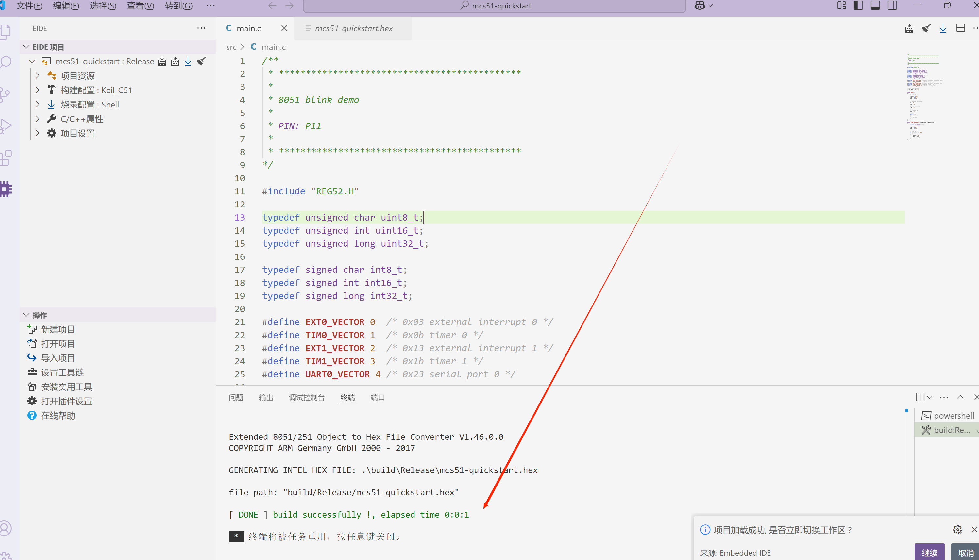Toggle the bottom panel layout button
This screenshot has height=560, width=979.
click(x=875, y=5)
